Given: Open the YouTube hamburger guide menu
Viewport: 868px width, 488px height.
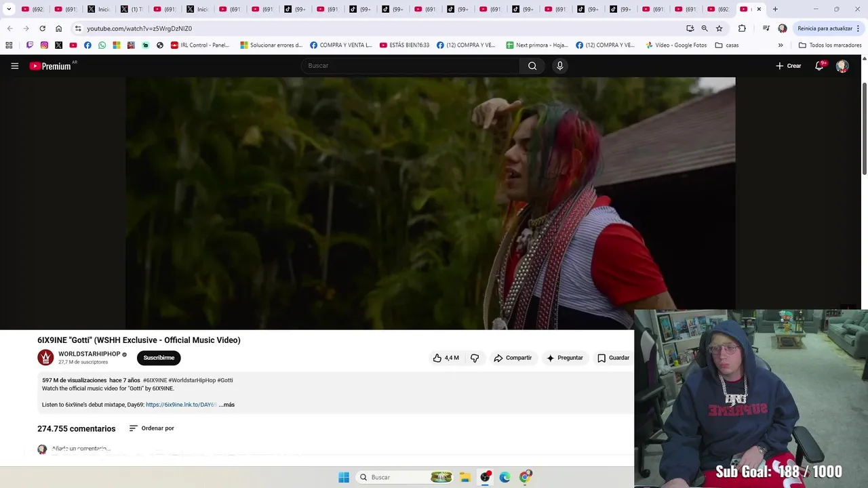Looking at the screenshot, I should pos(14,66).
